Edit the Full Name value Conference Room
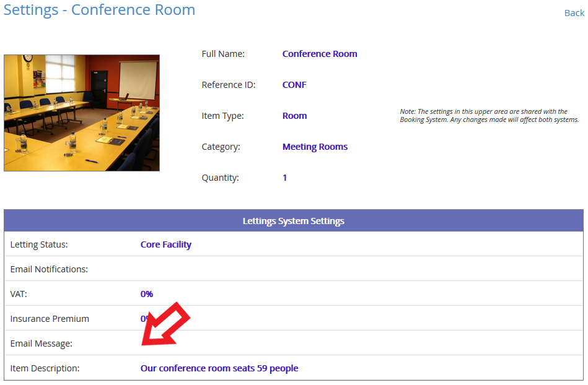The image size is (588, 385). coord(320,54)
